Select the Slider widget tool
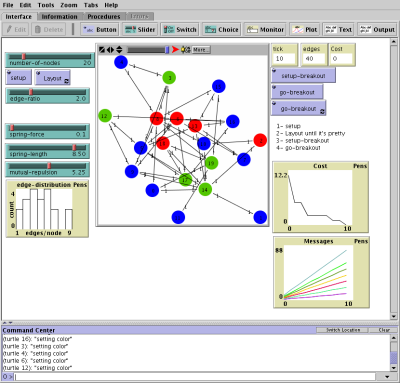 click(139, 30)
